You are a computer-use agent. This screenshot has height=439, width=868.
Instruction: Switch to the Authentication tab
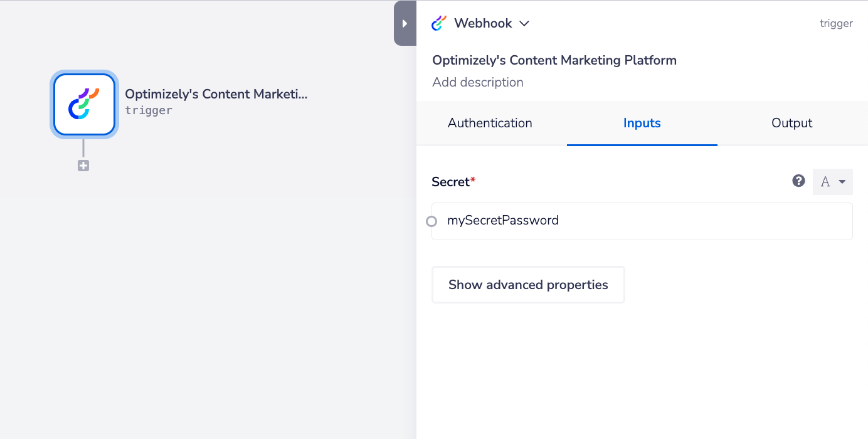(490, 123)
